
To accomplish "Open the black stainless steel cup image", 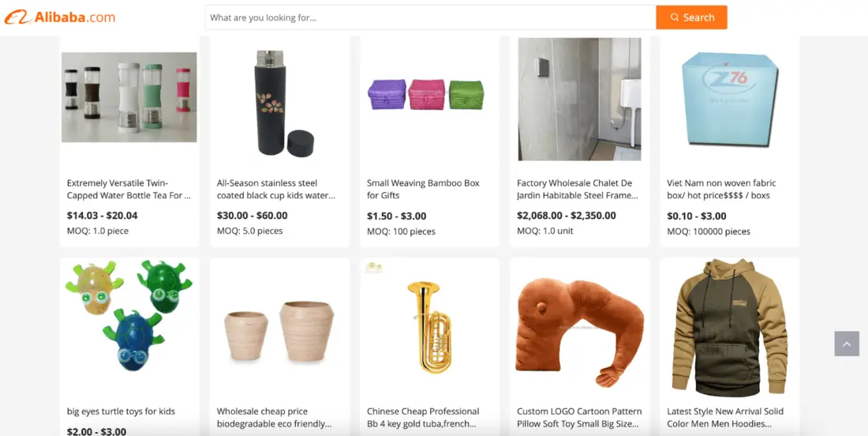I will [279, 103].
